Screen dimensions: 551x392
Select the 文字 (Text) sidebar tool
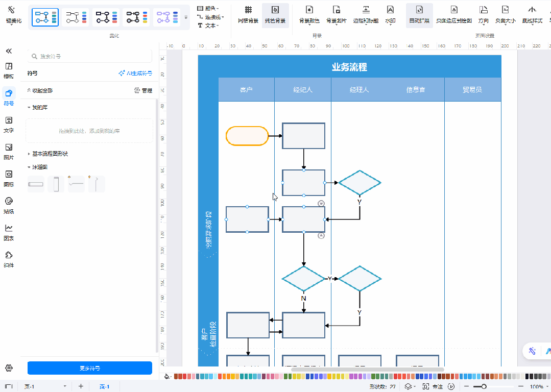pyautogui.click(x=9, y=124)
